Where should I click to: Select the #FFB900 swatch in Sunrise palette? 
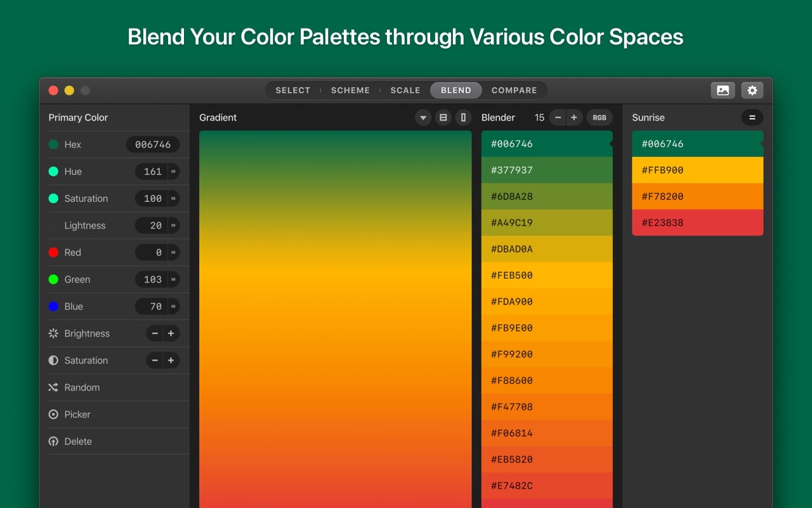coord(697,170)
